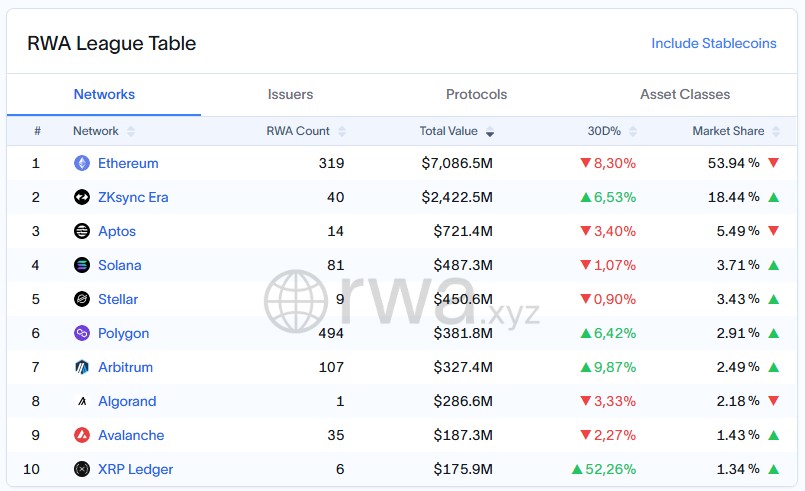Screen dimensions: 805x491
Task: Click Stellar's green market share up arrow
Action: [774, 299]
